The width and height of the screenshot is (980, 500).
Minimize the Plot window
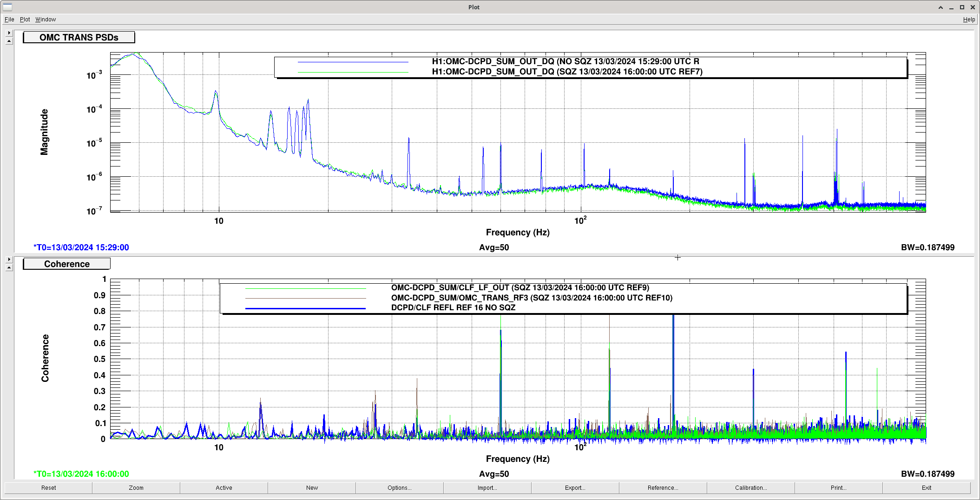pos(951,7)
